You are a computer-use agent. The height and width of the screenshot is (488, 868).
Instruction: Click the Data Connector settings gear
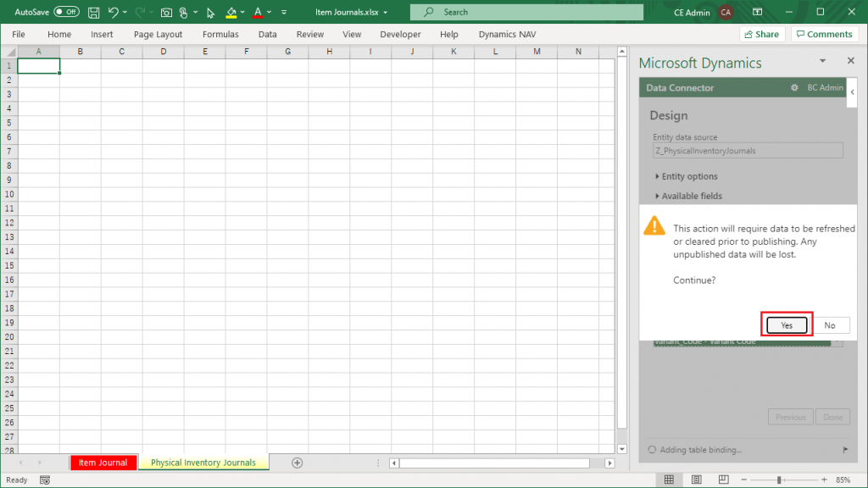[794, 87]
